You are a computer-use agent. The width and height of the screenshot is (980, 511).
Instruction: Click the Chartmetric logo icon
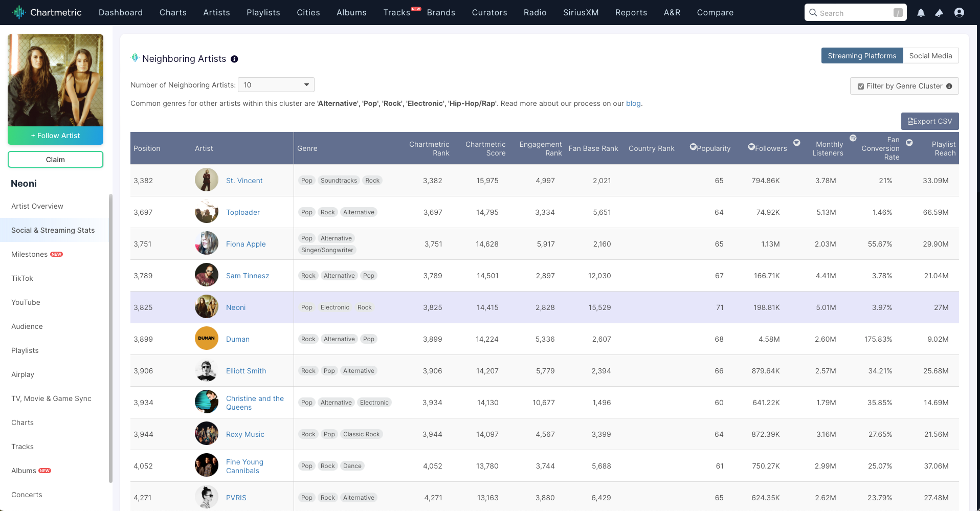coord(19,12)
